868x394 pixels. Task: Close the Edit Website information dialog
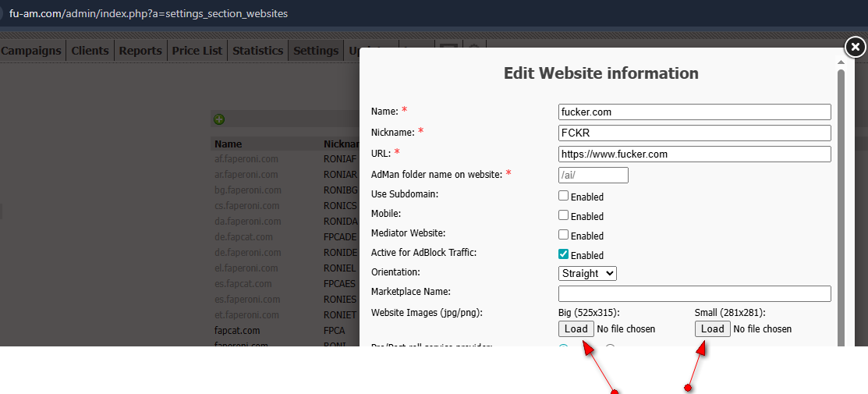856,47
